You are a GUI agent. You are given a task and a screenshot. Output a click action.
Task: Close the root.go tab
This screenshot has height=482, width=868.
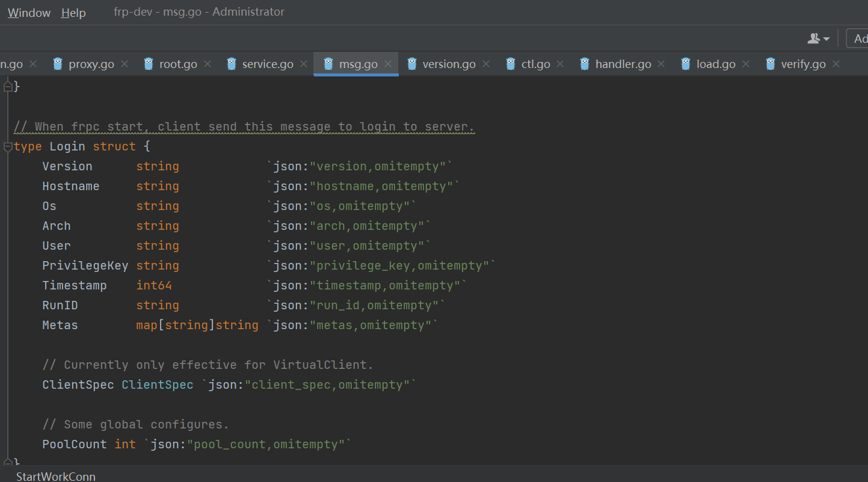click(x=208, y=64)
